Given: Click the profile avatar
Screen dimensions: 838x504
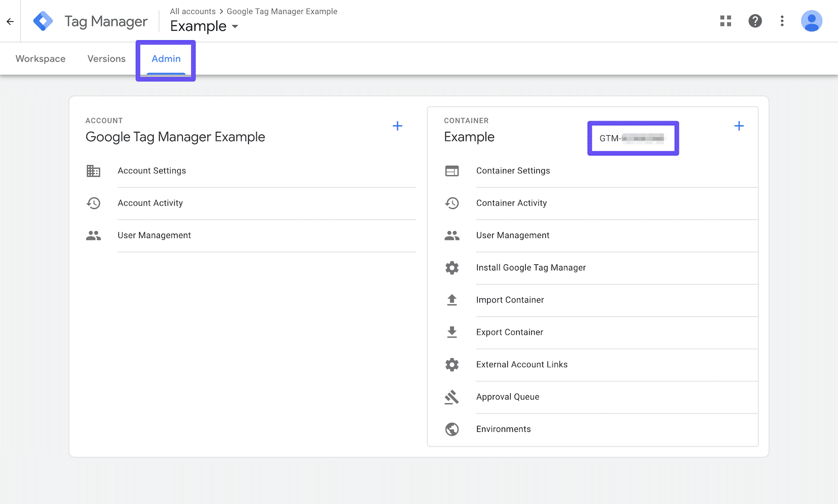Looking at the screenshot, I should tap(812, 21).
